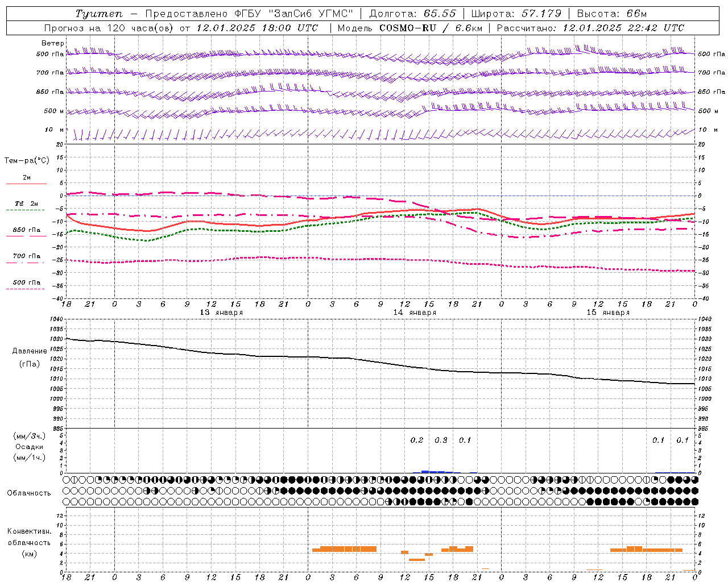The image size is (728, 582).
Task: Click the "2м" temperature legend entry
Action: click(27, 178)
